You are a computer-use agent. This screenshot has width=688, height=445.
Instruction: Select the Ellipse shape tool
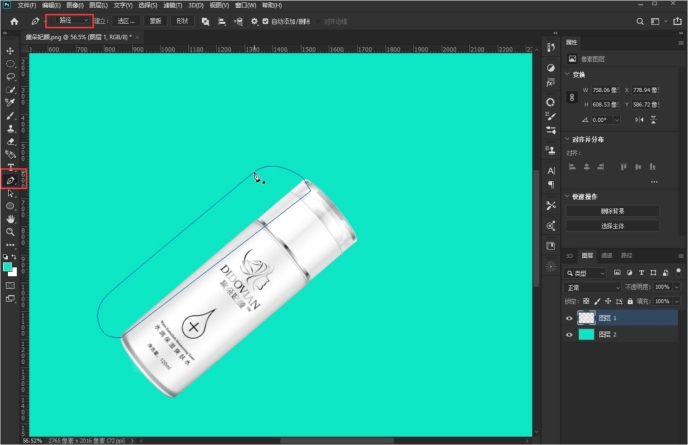point(10,206)
